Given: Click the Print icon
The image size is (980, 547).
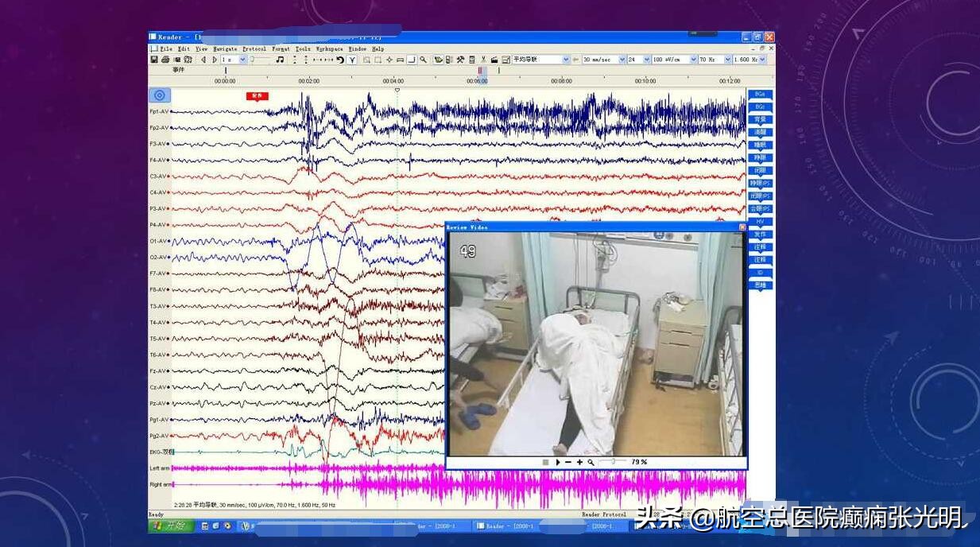Looking at the screenshot, I should 166,59.
